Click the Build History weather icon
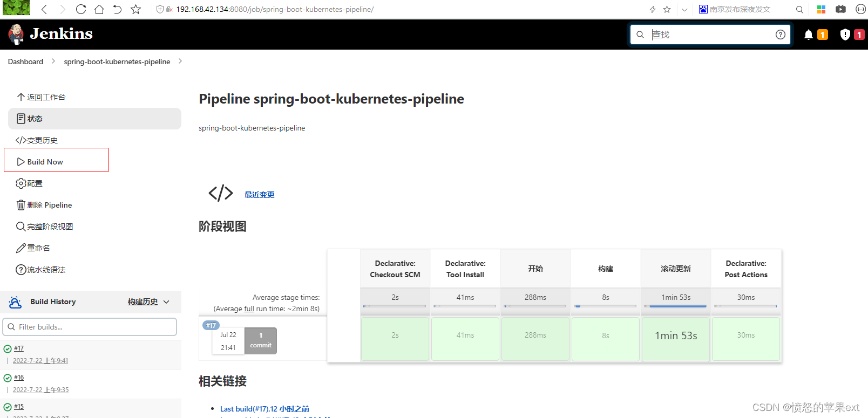This screenshot has height=418, width=868. [16, 302]
